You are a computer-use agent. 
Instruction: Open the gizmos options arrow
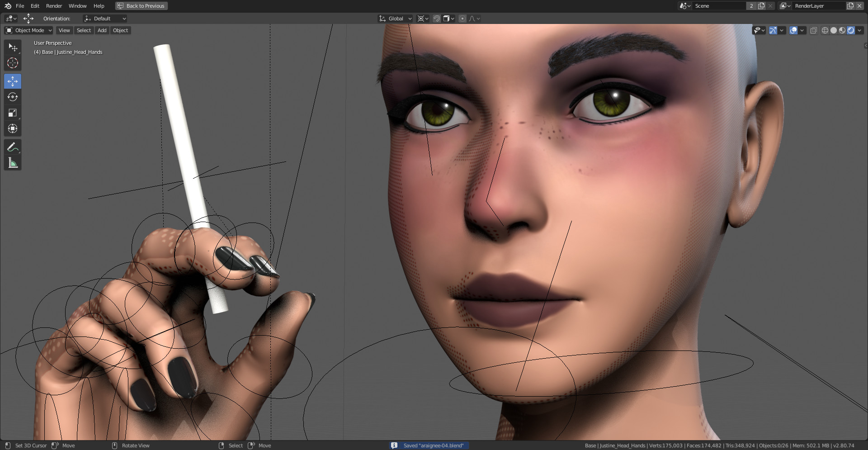click(x=782, y=30)
